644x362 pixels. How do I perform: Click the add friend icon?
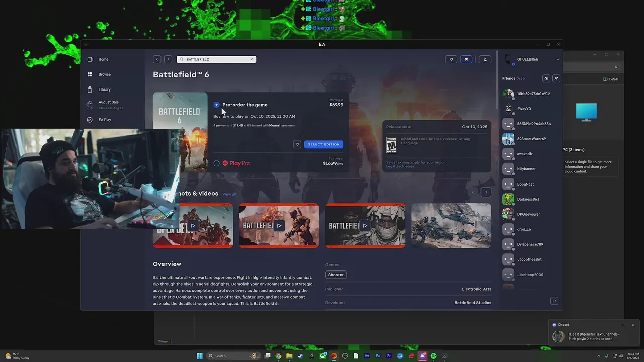(556, 78)
